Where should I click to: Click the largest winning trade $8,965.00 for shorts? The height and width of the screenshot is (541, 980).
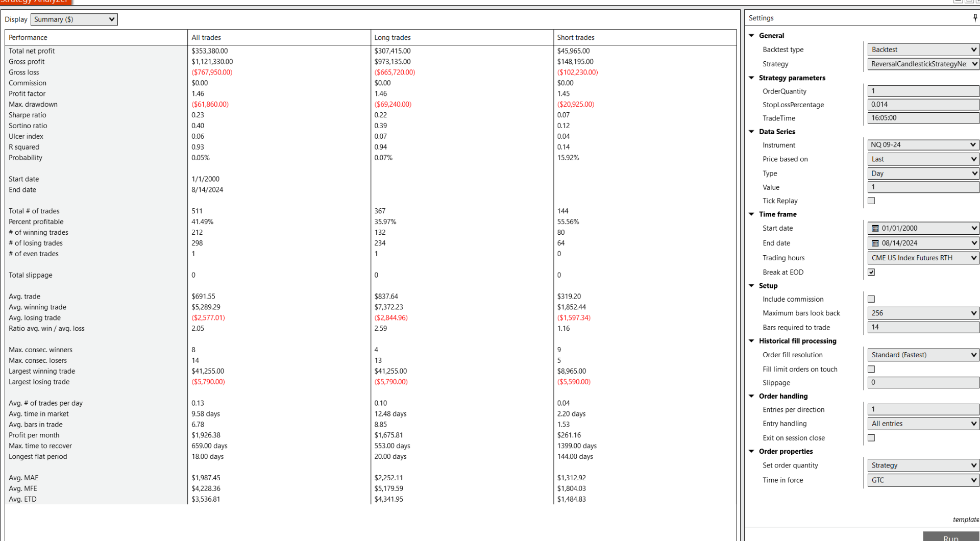pyautogui.click(x=572, y=371)
